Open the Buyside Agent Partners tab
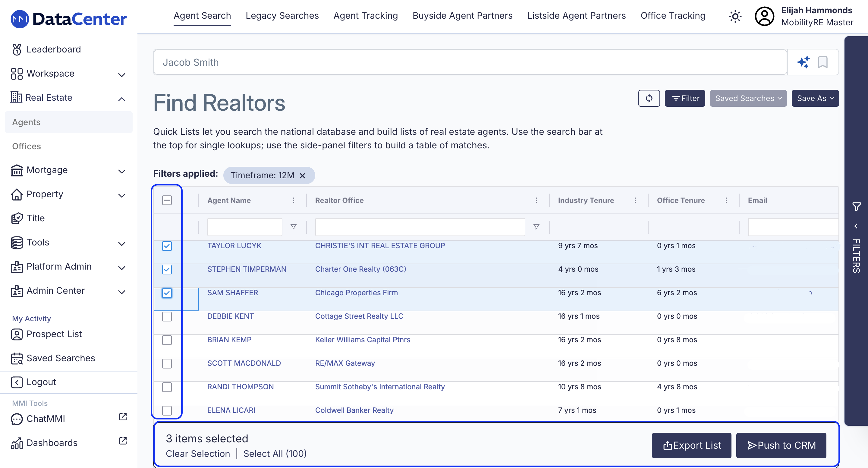Image resolution: width=868 pixels, height=468 pixels. pyautogui.click(x=462, y=16)
